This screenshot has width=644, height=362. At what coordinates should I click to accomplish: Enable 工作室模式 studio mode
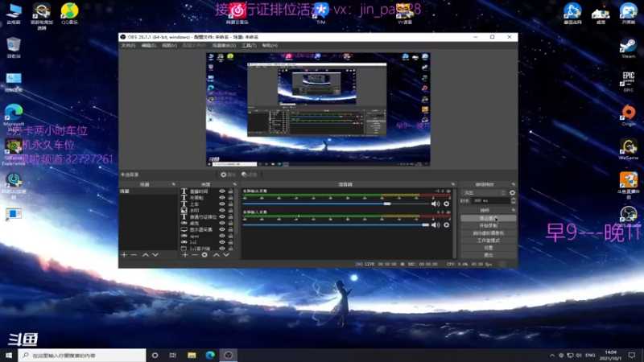(489, 241)
